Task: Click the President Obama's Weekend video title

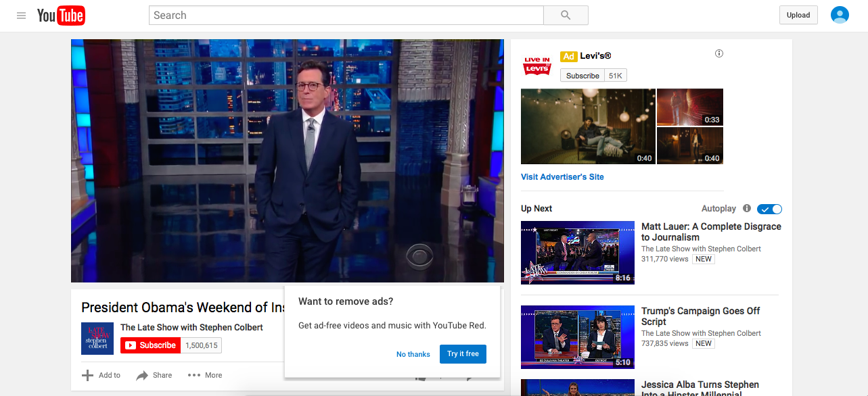Action: point(183,307)
